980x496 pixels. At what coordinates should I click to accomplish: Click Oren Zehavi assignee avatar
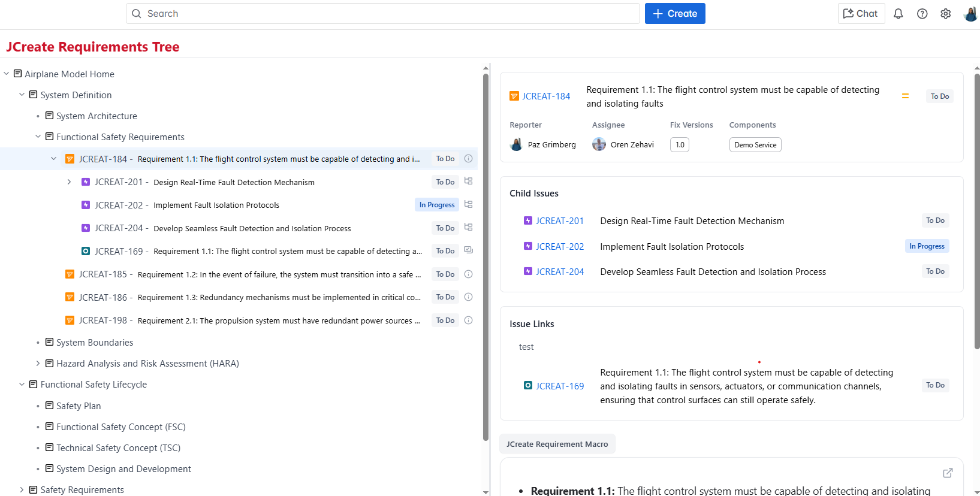(599, 144)
